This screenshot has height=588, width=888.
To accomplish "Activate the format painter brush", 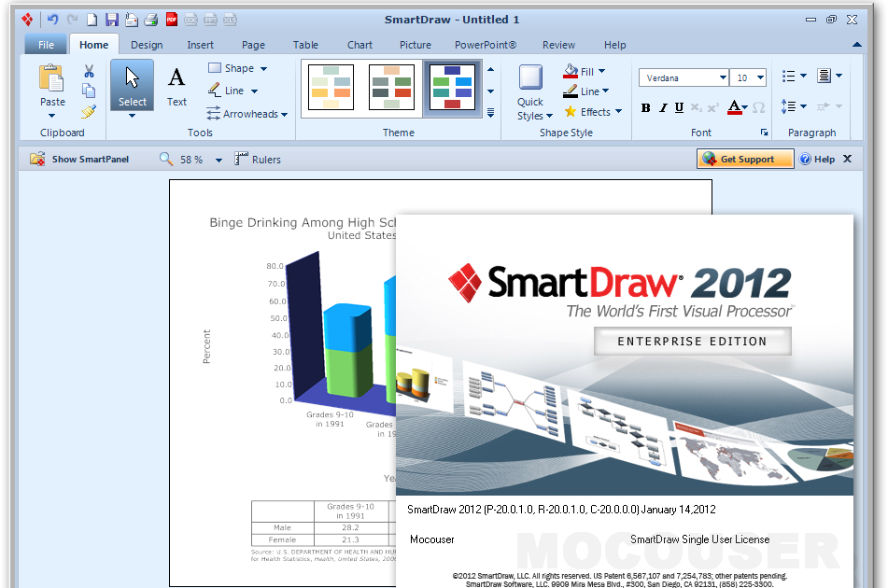I will click(89, 111).
